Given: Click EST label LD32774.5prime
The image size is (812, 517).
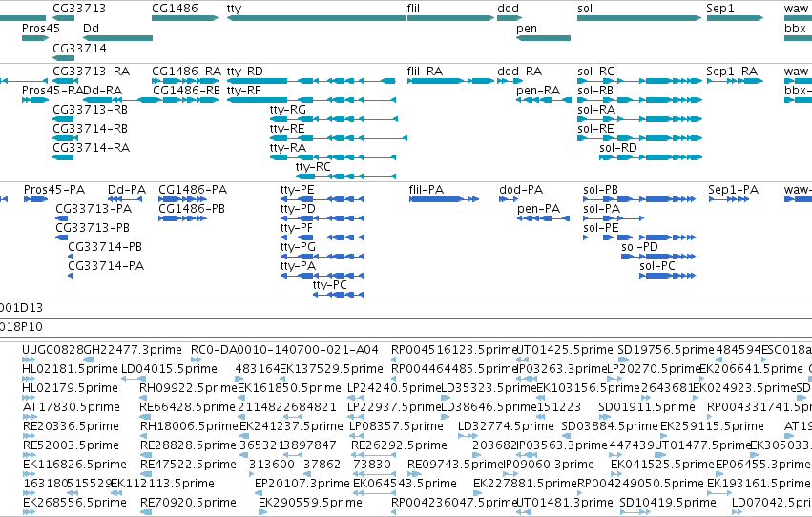Looking at the screenshot, I should 506,426.
